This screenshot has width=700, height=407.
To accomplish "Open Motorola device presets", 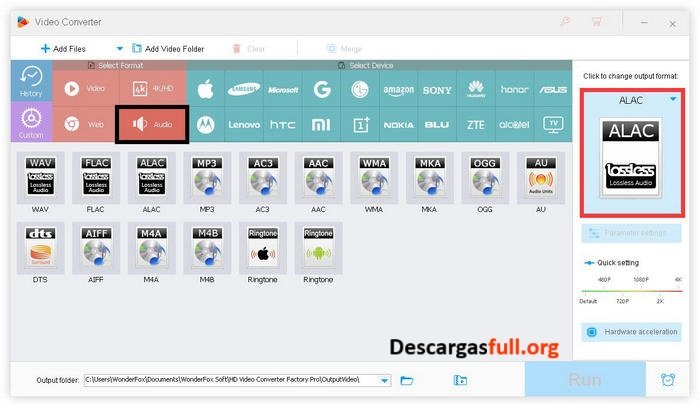I will pyautogui.click(x=205, y=125).
